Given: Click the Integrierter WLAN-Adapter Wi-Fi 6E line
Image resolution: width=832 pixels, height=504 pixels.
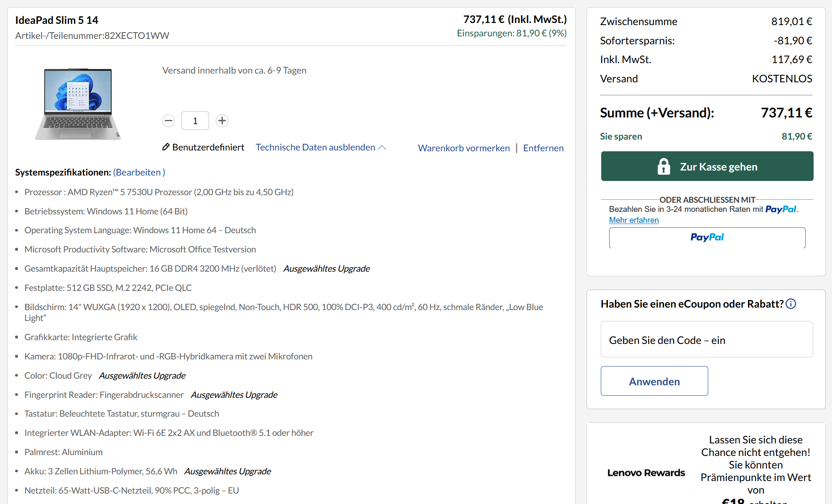Looking at the screenshot, I should 169,433.
